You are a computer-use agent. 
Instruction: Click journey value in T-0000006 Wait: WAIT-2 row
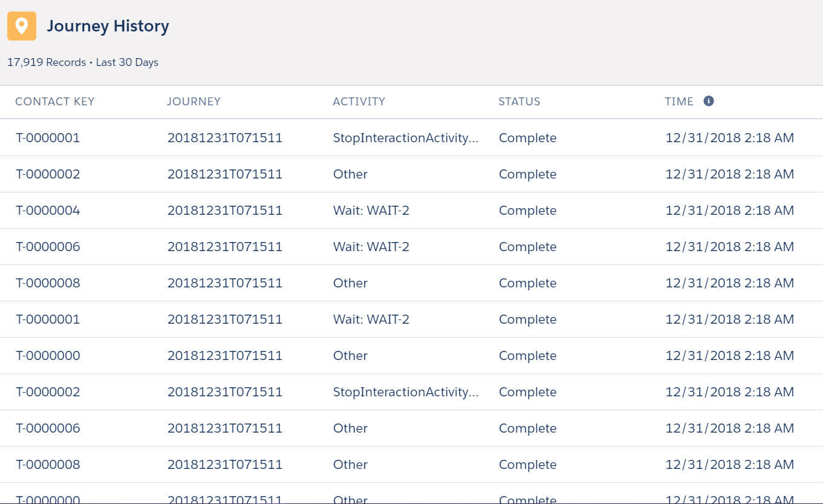coord(225,247)
